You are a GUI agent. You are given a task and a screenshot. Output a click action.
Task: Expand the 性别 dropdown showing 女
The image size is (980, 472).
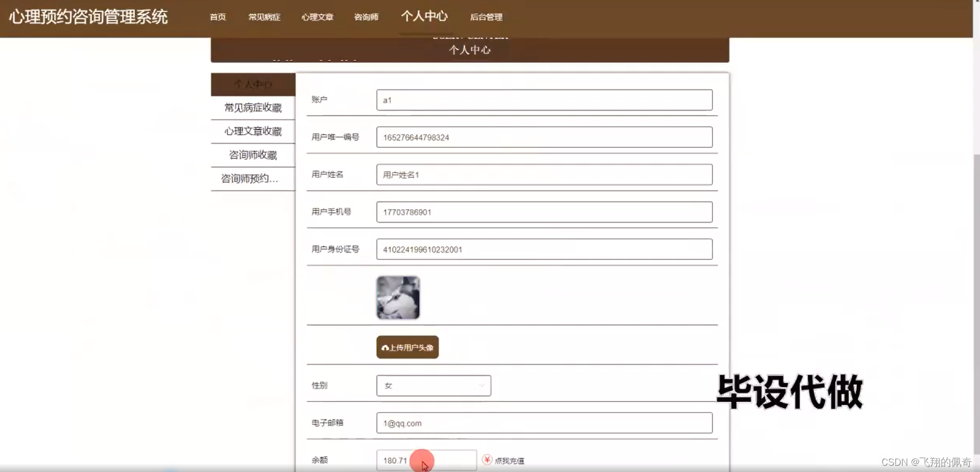click(434, 386)
